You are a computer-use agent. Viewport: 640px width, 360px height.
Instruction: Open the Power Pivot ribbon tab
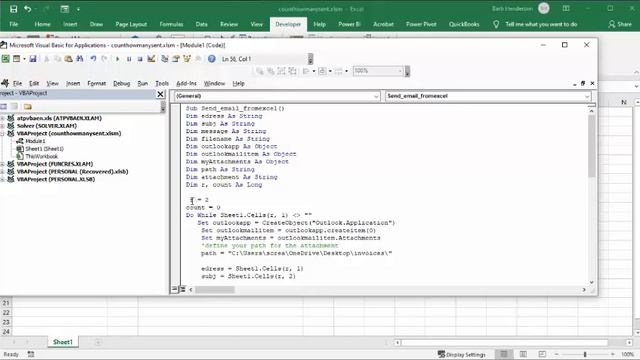coord(421,24)
